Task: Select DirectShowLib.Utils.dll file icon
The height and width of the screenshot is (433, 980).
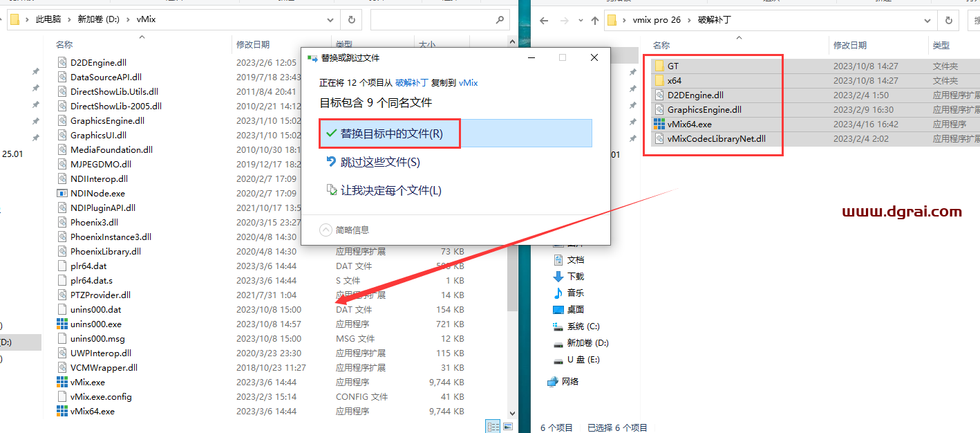Action: (62, 91)
